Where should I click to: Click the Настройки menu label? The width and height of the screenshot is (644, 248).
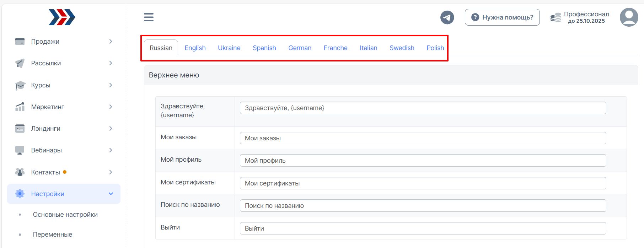tap(48, 194)
